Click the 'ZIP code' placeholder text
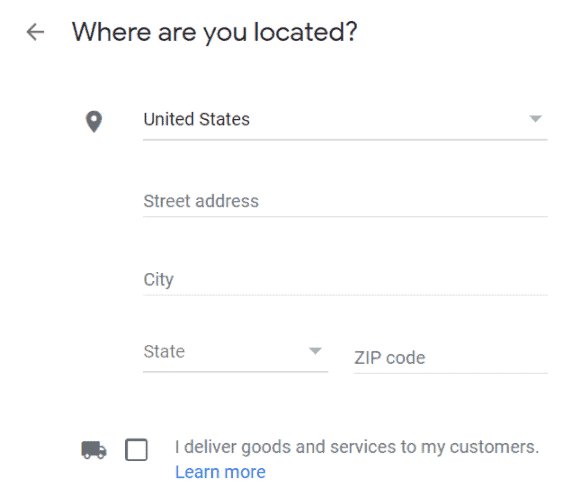 click(x=389, y=358)
